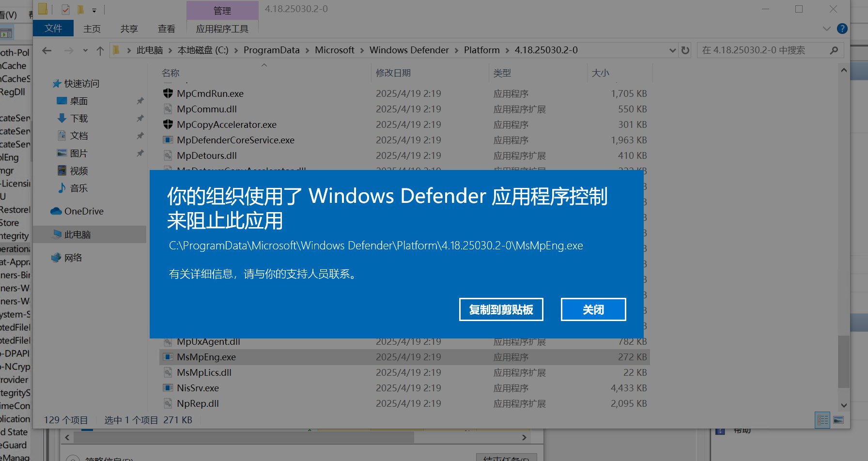
Task: Click the MpDetours.dll file icon
Action: [x=168, y=155]
